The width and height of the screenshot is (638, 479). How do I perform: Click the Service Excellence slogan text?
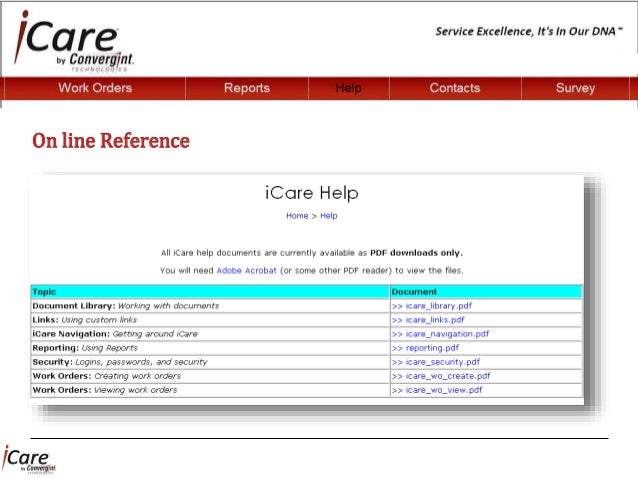pyautogui.click(x=529, y=31)
